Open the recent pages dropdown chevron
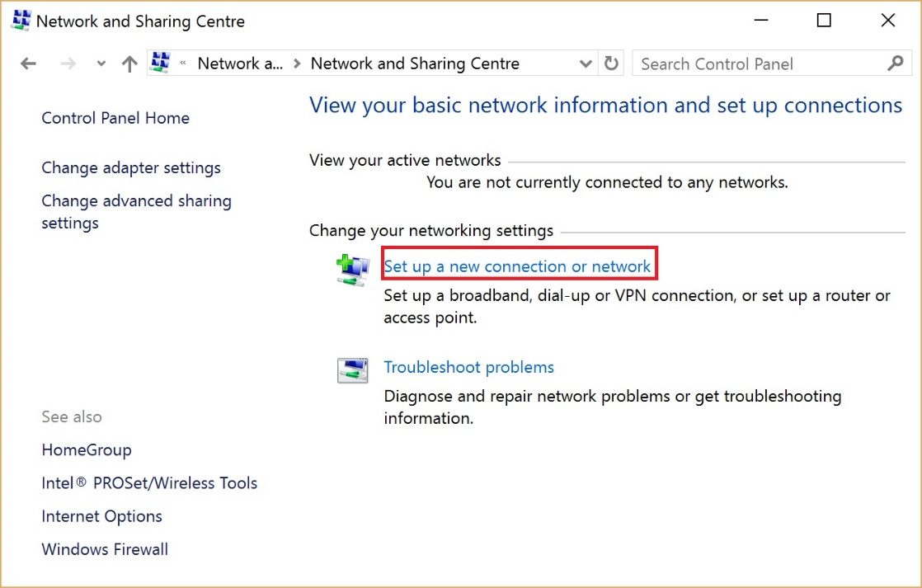Screen dimensions: 922x588 (x=100, y=63)
